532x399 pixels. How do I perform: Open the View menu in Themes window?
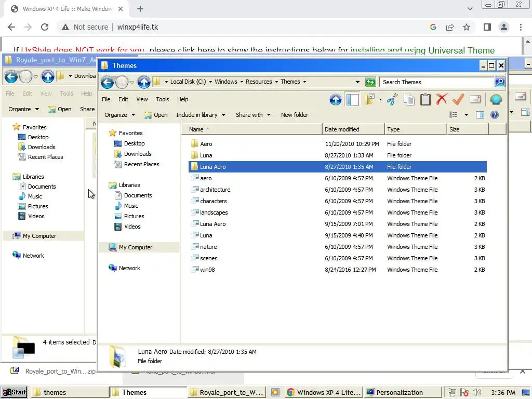point(142,99)
